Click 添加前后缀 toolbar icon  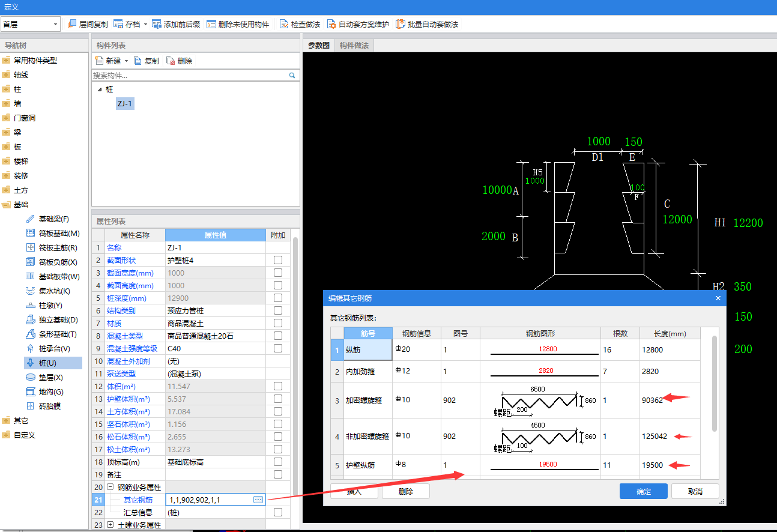pos(157,25)
